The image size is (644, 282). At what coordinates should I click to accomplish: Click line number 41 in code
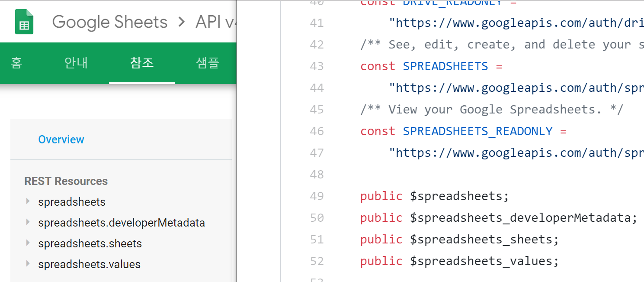point(317,23)
